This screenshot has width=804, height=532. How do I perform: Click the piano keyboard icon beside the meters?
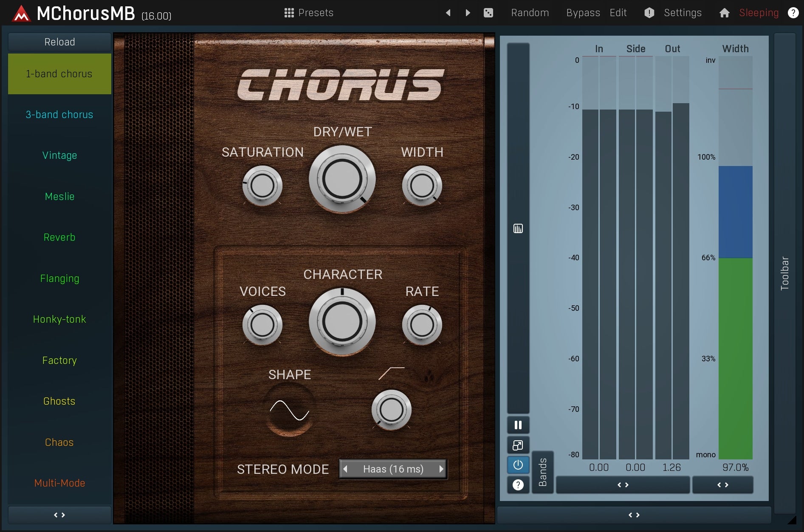coord(518,228)
